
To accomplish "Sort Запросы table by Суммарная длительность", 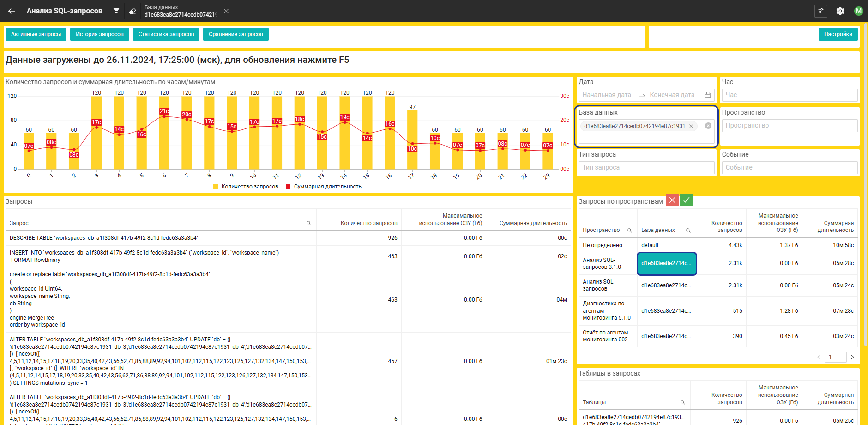I will tap(533, 223).
